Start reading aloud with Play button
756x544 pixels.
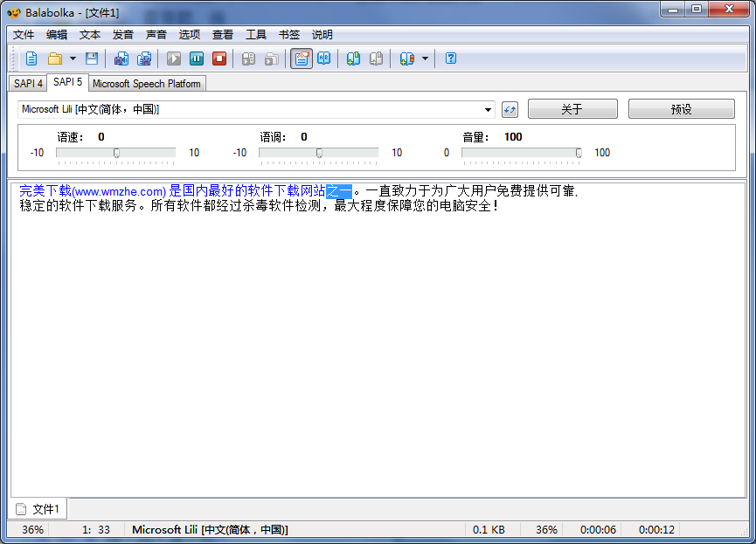pos(174,59)
